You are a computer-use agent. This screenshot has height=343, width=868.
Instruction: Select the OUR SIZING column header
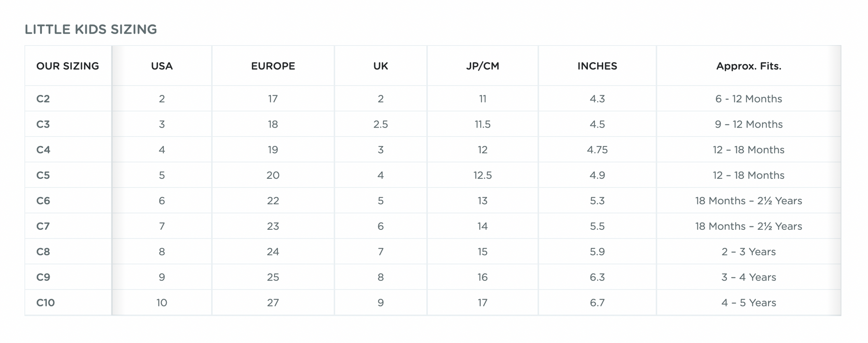pos(68,66)
